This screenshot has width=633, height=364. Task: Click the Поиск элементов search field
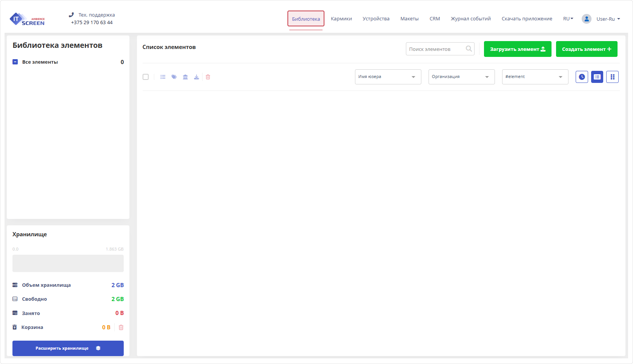436,49
